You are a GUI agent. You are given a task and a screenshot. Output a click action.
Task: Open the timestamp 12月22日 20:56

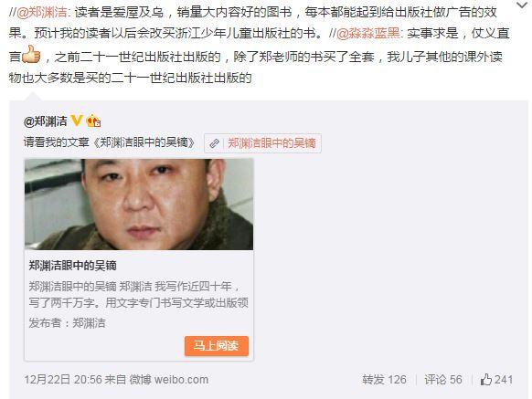[63, 379]
